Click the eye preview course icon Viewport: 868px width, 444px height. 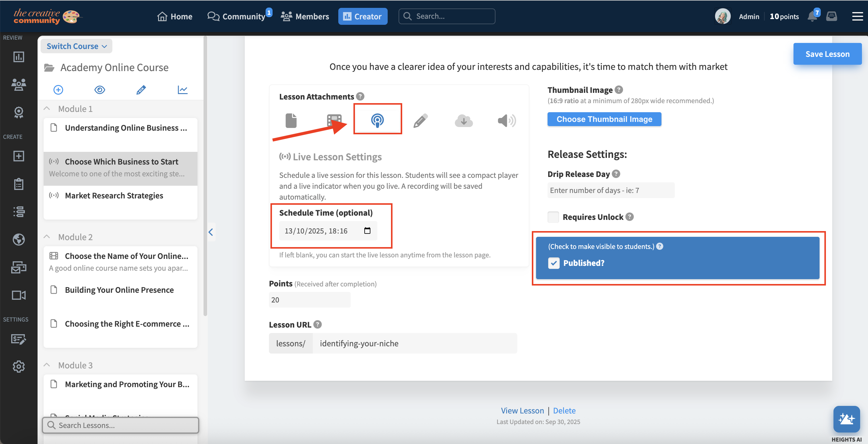click(100, 90)
